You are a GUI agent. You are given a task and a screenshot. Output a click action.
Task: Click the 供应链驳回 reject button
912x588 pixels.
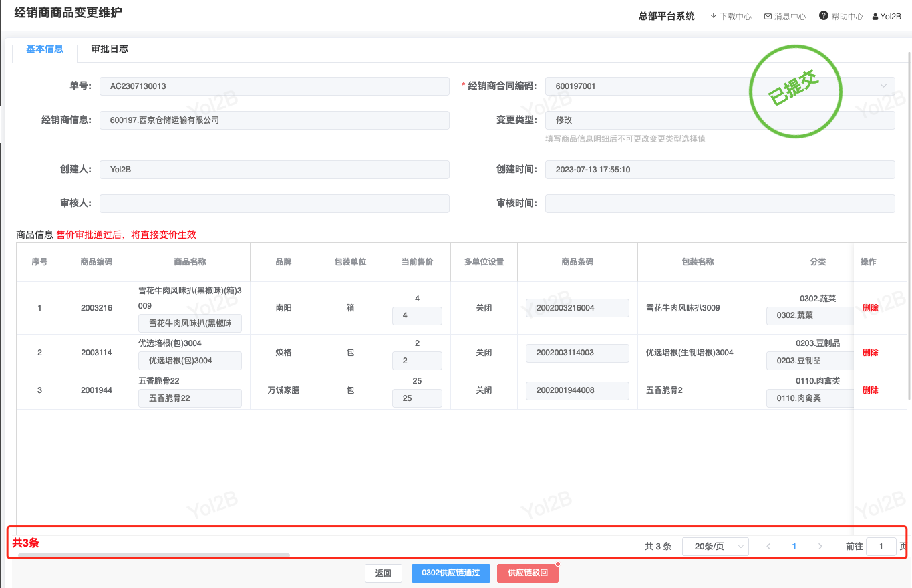point(527,573)
